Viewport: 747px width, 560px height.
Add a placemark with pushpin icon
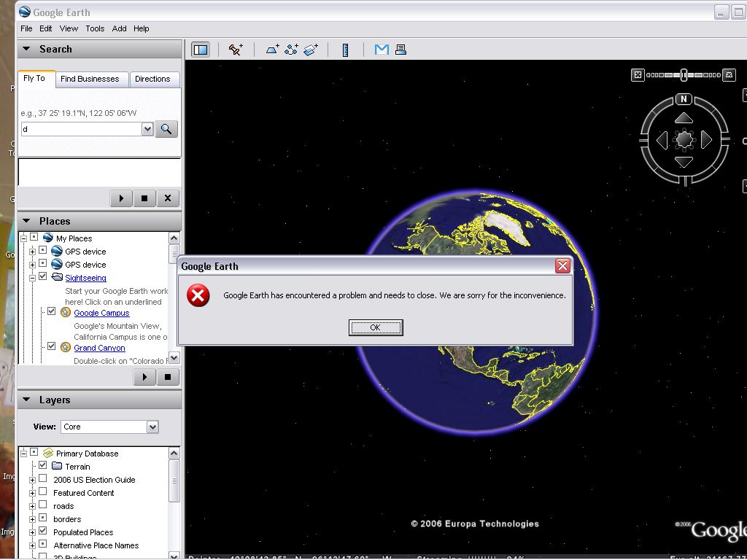point(236,50)
